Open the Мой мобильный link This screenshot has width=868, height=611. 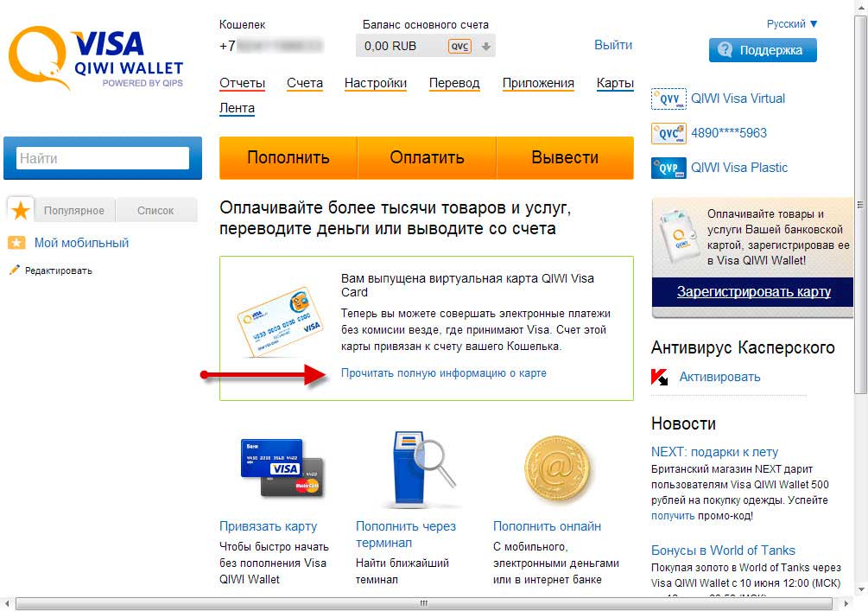click(x=81, y=243)
